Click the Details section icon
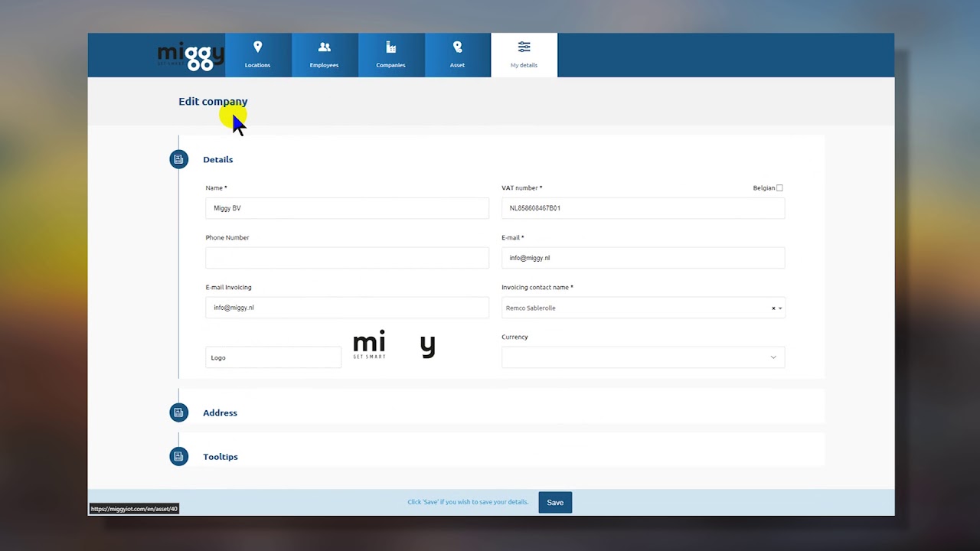The image size is (980, 551). click(178, 159)
